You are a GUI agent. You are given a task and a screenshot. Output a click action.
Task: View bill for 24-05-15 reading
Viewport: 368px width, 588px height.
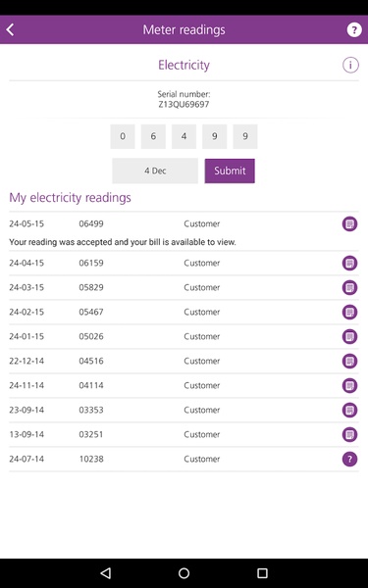[349, 223]
